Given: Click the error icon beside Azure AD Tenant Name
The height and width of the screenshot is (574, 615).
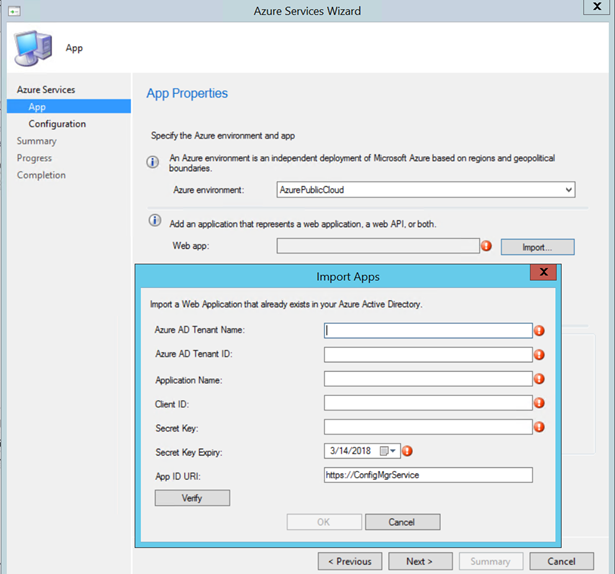Looking at the screenshot, I should point(539,331).
